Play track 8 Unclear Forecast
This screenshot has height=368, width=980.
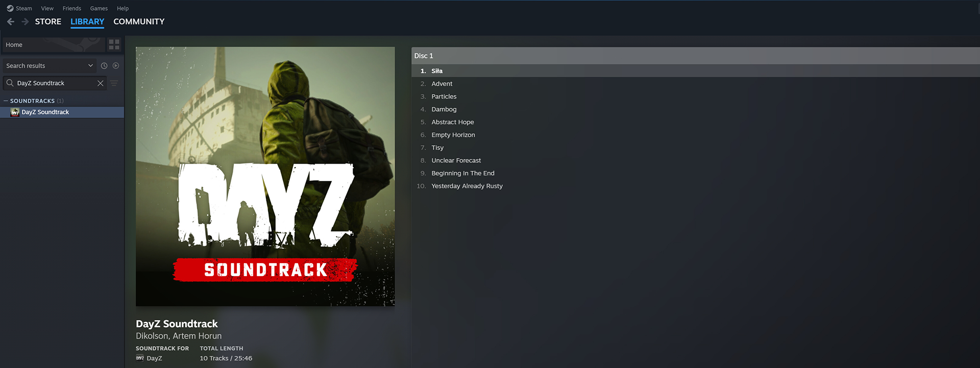pyautogui.click(x=695, y=160)
